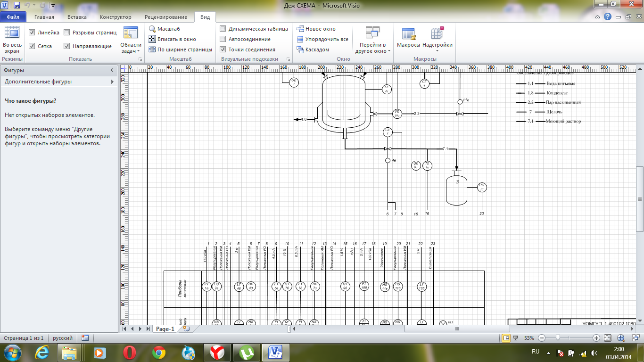Viewport: 644px width, 362px height.
Task: Go to first page navigation arrow
Action: 125,329
